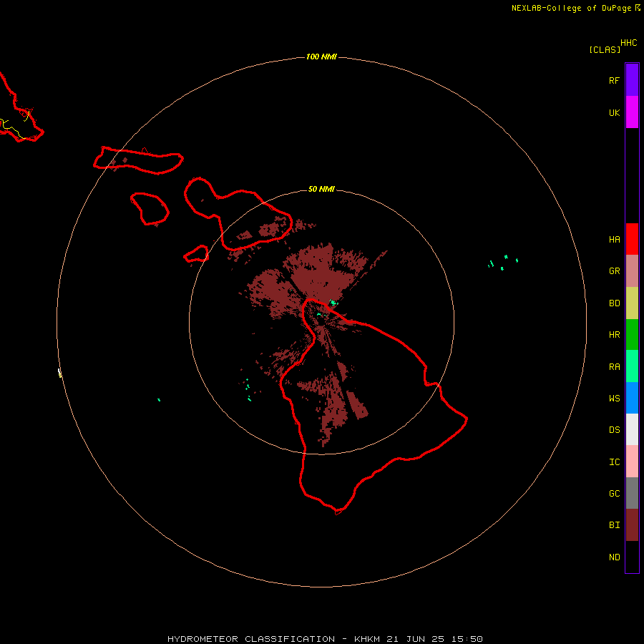Screen dimensions: 644x644
Task: Click the 'DS' legend label
Action: (614, 430)
